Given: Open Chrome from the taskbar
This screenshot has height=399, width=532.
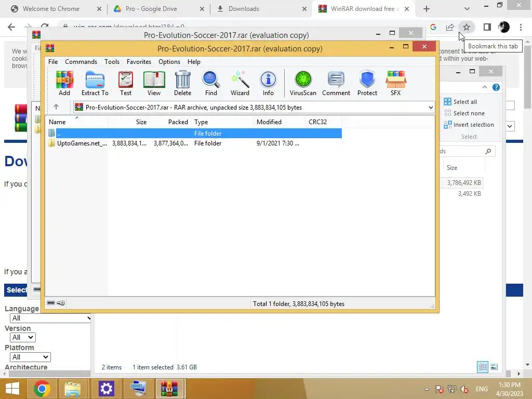Looking at the screenshot, I should click(42, 389).
